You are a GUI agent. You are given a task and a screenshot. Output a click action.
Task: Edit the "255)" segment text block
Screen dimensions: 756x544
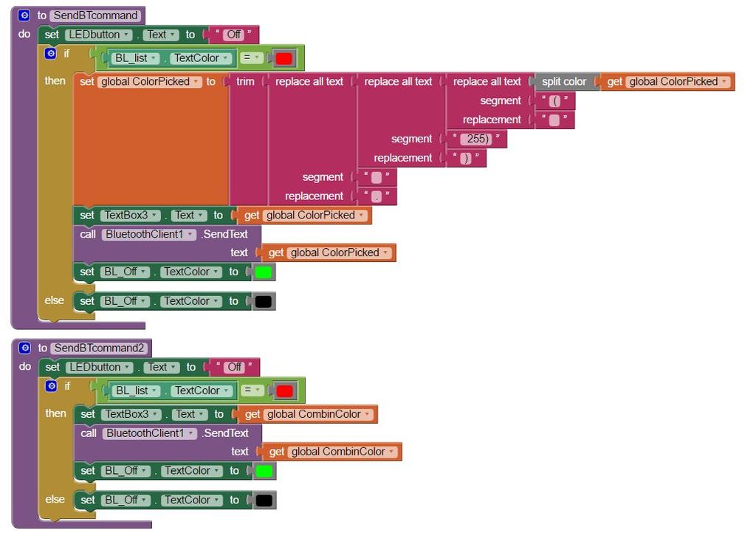coord(477,140)
